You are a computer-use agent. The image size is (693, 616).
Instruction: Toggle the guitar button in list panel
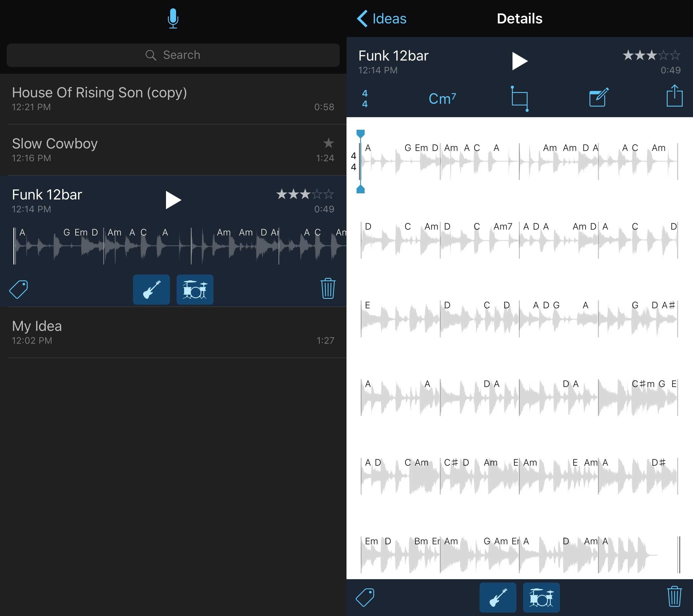tap(151, 289)
